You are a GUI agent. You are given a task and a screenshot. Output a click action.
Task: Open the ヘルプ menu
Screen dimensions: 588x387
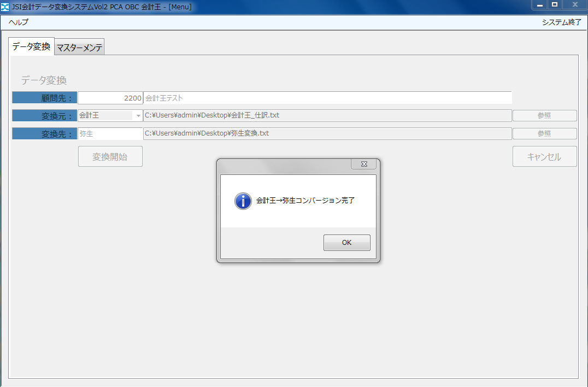pyautogui.click(x=18, y=22)
